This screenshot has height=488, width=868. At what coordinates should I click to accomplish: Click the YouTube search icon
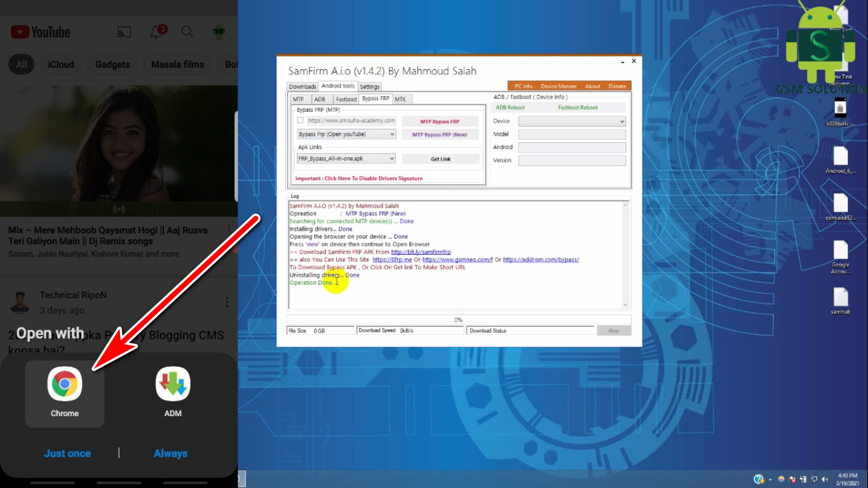(x=187, y=31)
